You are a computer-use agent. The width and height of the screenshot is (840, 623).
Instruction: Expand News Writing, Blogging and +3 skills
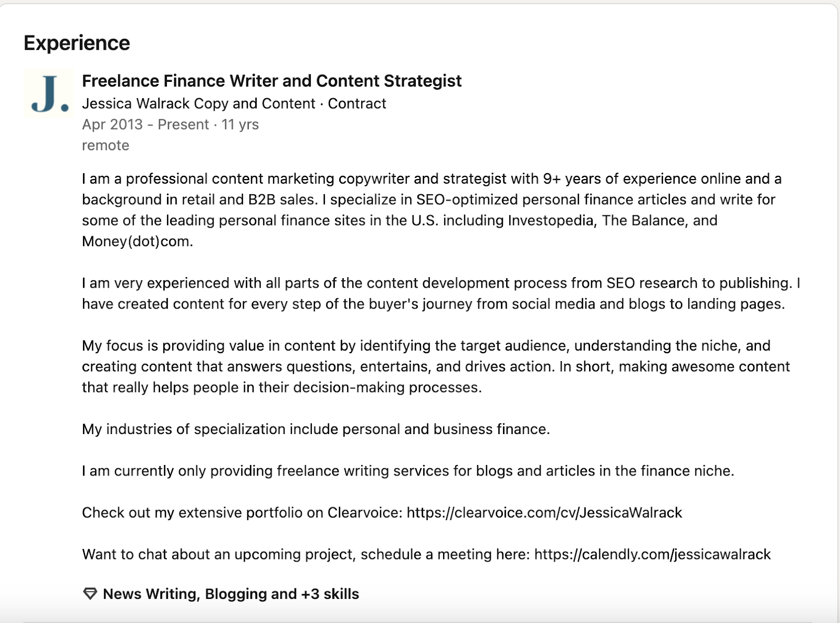point(231,594)
